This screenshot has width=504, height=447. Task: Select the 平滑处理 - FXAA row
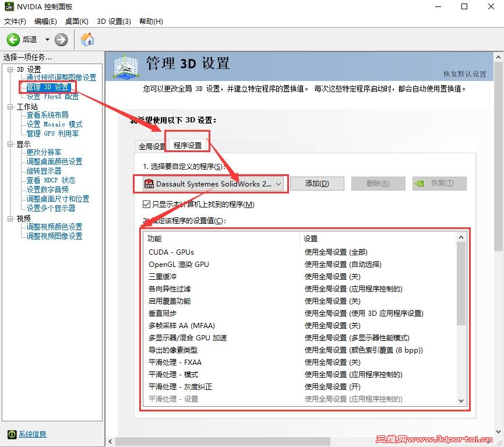click(299, 362)
